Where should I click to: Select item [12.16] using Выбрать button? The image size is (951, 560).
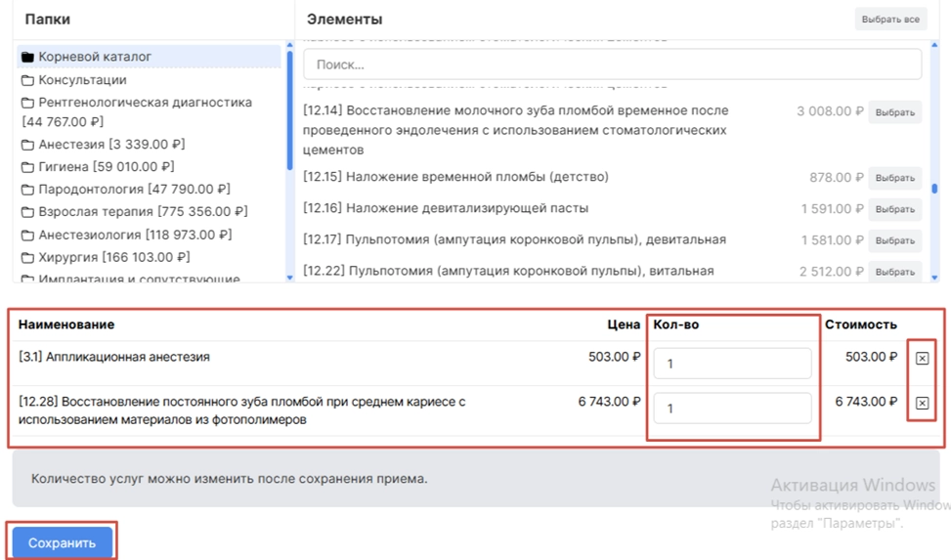(894, 209)
